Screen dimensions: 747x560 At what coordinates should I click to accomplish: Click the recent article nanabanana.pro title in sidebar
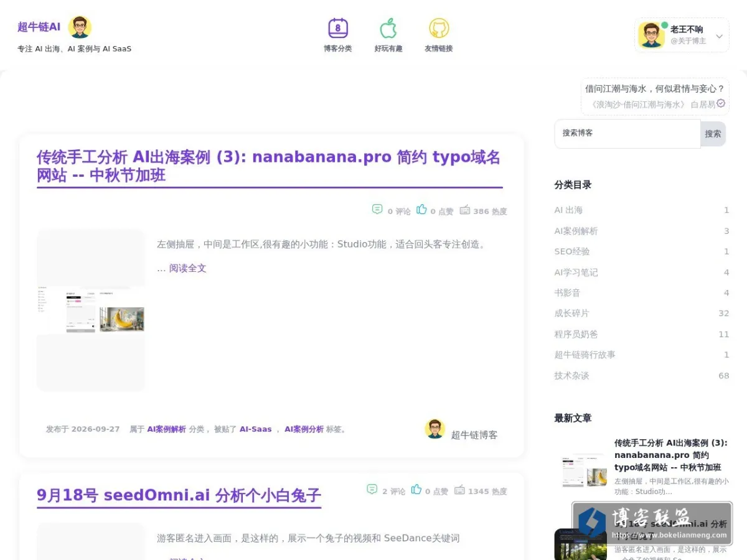[x=671, y=455]
